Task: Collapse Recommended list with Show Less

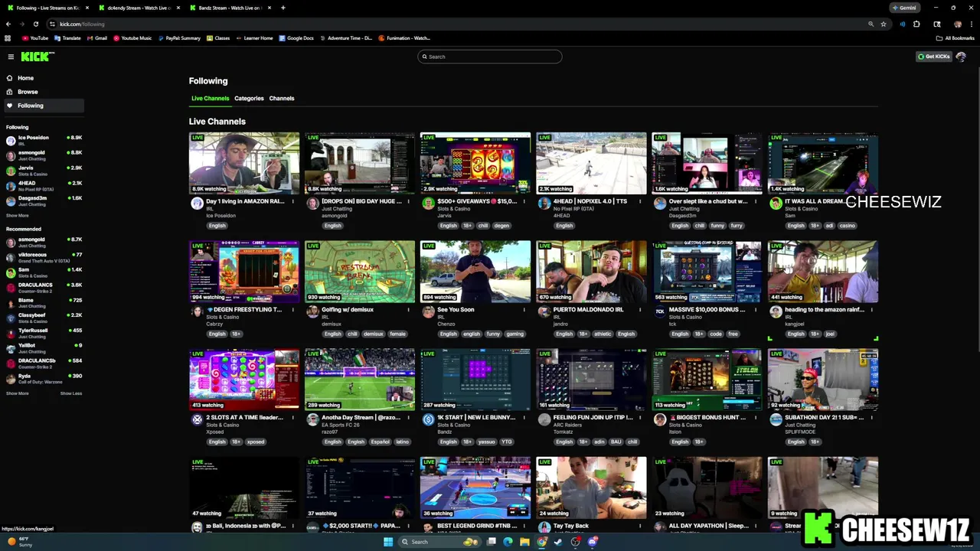Action: tap(71, 393)
